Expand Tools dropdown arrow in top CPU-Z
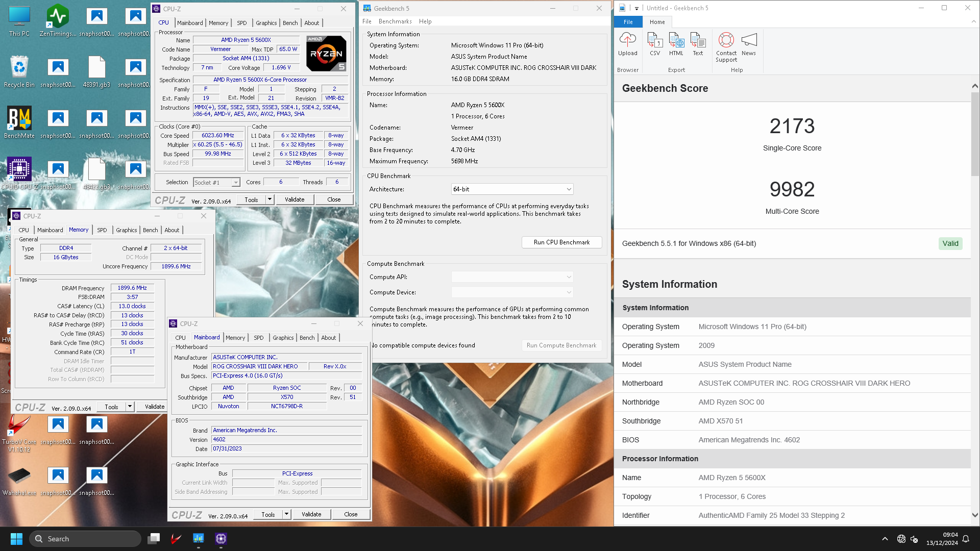Screen dimensions: 980x551 [269, 199]
